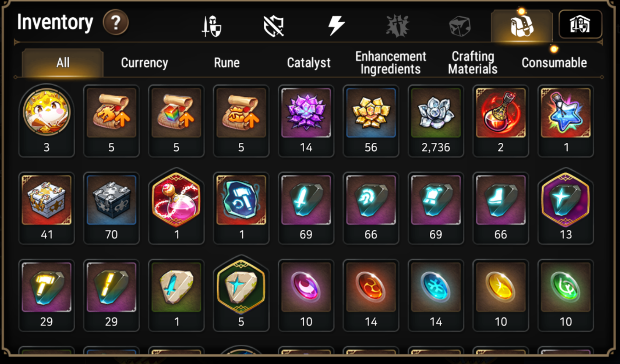Select the silver crystal flower item with 2,736
The image size is (620, 364).
(x=436, y=121)
